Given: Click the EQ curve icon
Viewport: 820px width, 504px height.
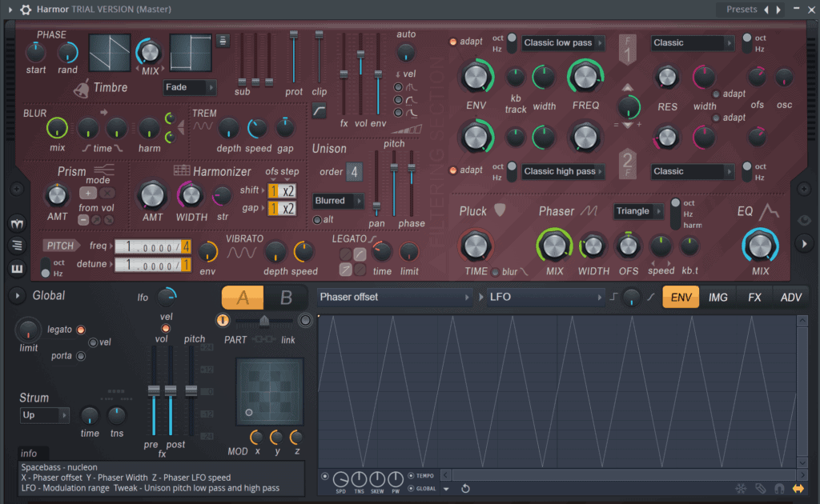Looking at the screenshot, I should click(x=769, y=211).
